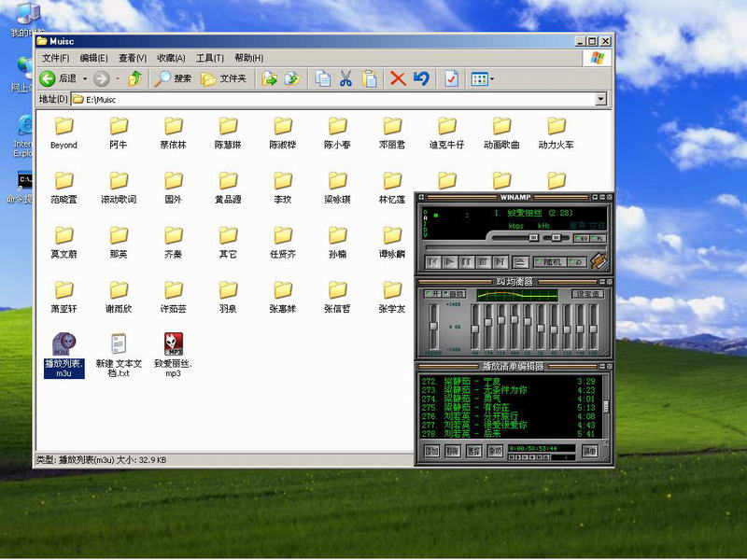Toggle the Folders (文件夹) pane
This screenshot has height=560, width=747.
click(224, 78)
